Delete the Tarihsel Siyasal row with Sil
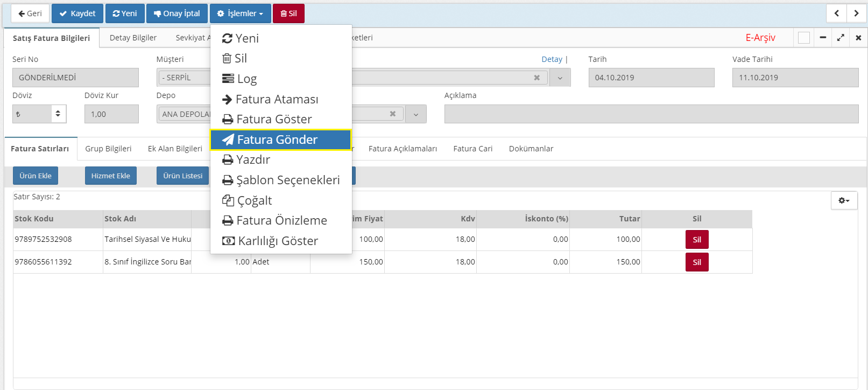 (x=697, y=240)
